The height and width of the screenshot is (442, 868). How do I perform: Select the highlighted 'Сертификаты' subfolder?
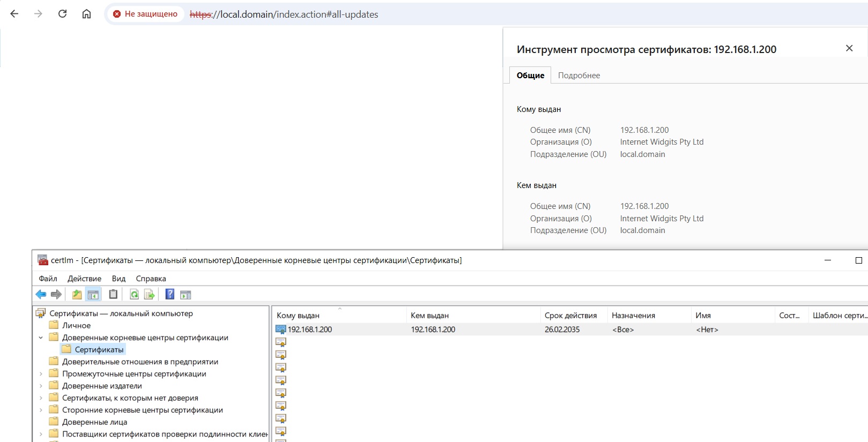pos(99,350)
